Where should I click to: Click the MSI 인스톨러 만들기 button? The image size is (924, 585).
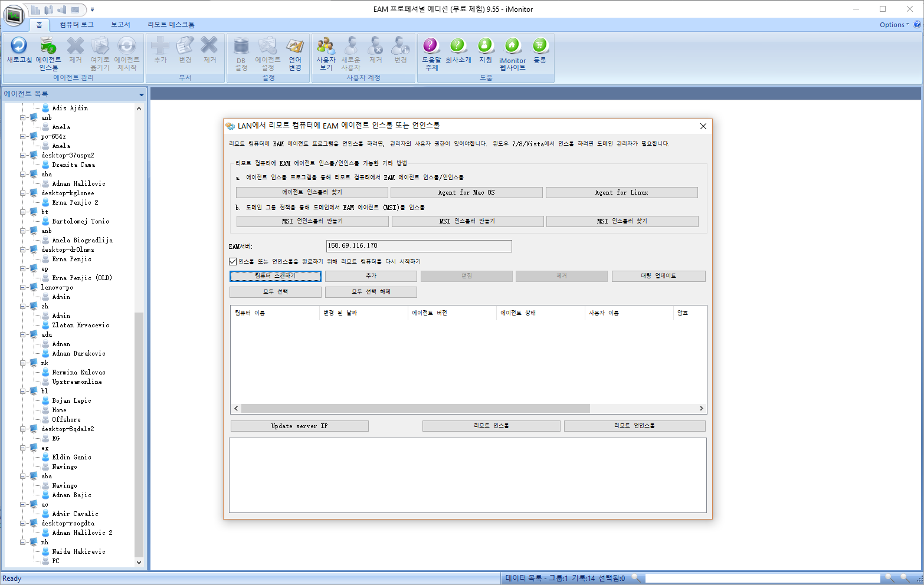coord(467,221)
